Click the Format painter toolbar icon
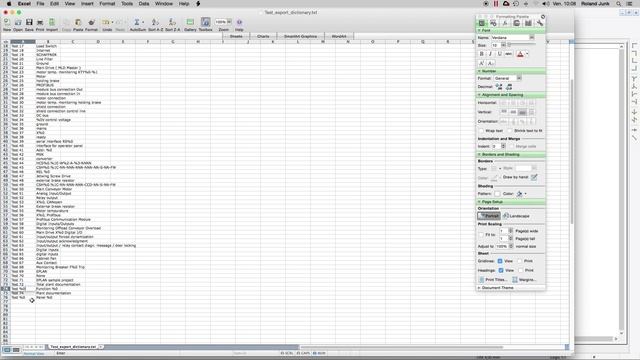Viewport: 640px width, 360px height. 91,23
